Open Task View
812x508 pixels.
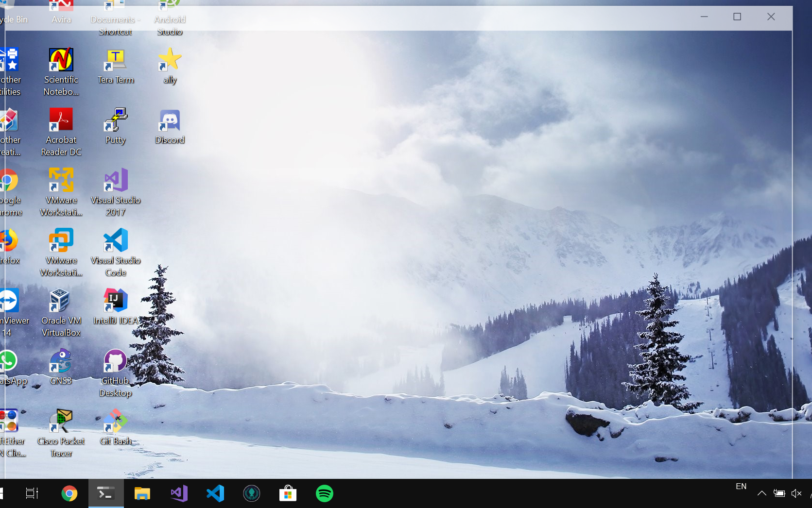[x=31, y=493]
